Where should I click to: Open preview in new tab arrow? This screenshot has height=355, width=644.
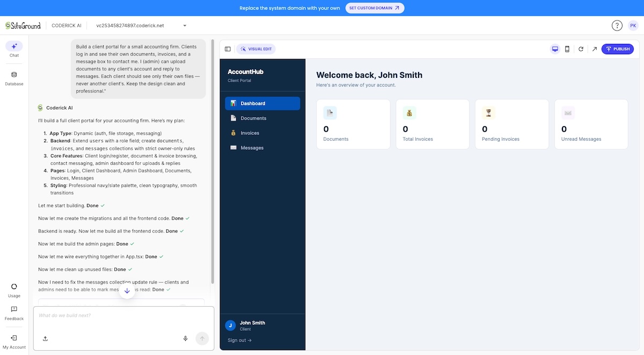pyautogui.click(x=594, y=49)
